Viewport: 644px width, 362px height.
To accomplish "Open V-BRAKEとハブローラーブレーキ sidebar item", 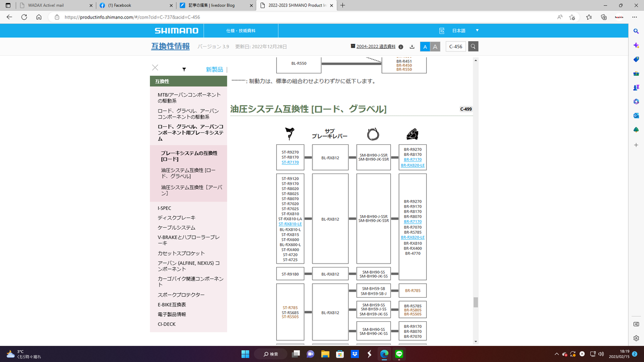I will pos(189,240).
